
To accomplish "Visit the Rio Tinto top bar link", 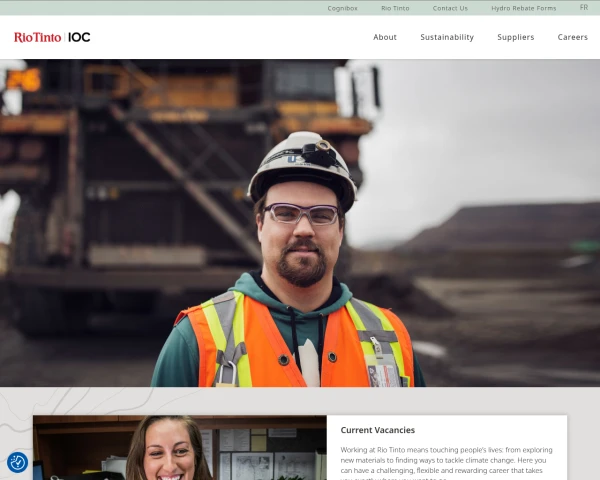I will point(395,8).
